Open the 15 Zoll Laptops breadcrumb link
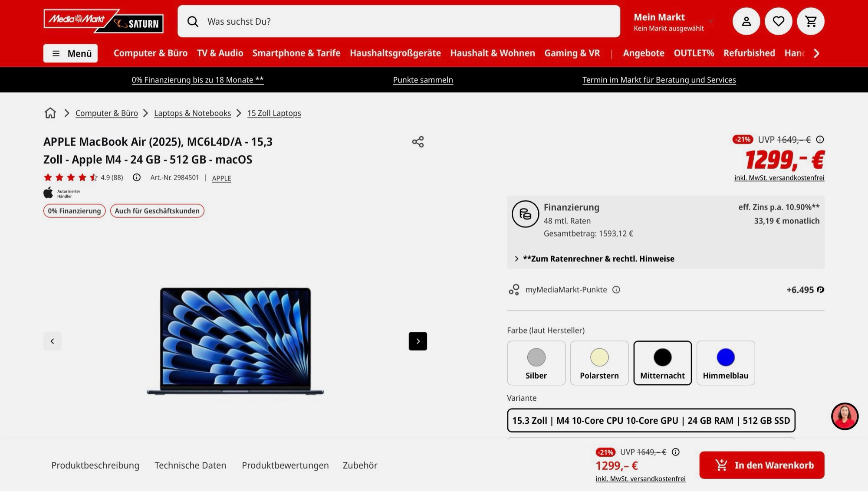Image resolution: width=868 pixels, height=491 pixels. pyautogui.click(x=274, y=113)
